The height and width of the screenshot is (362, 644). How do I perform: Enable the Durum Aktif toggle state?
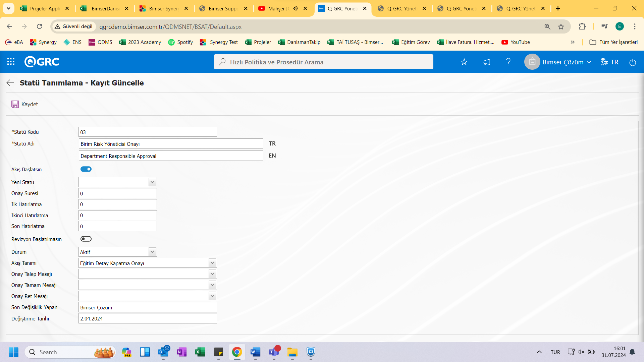[117, 251]
